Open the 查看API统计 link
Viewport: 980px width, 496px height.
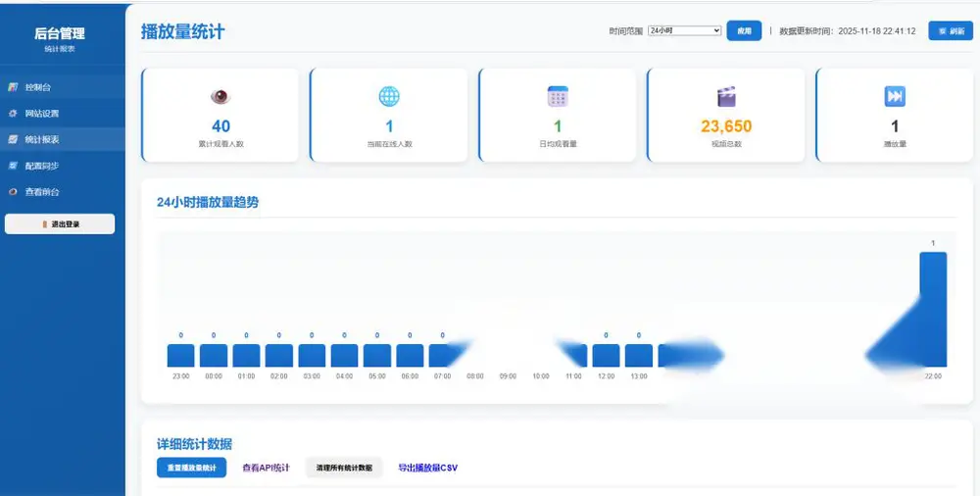[266, 468]
